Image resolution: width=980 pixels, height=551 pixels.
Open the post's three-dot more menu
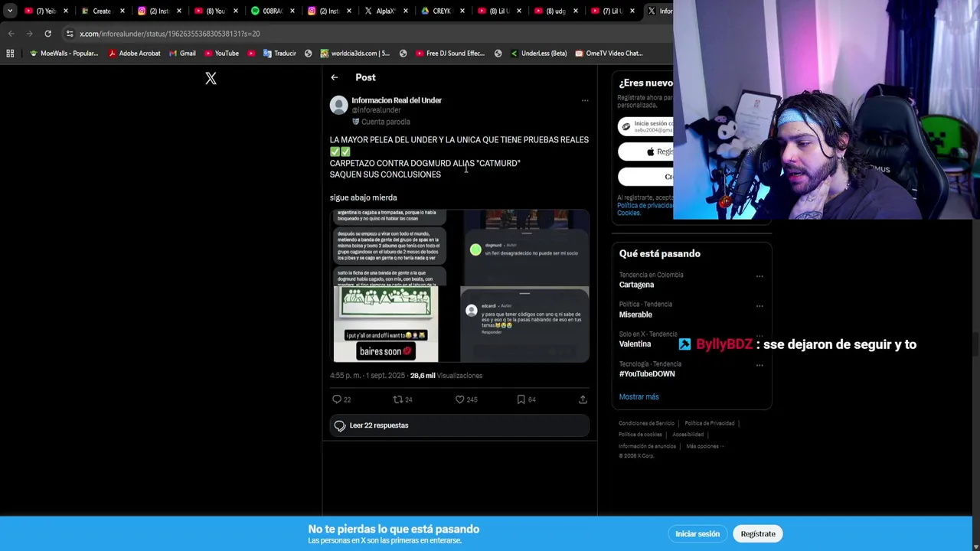(x=585, y=100)
